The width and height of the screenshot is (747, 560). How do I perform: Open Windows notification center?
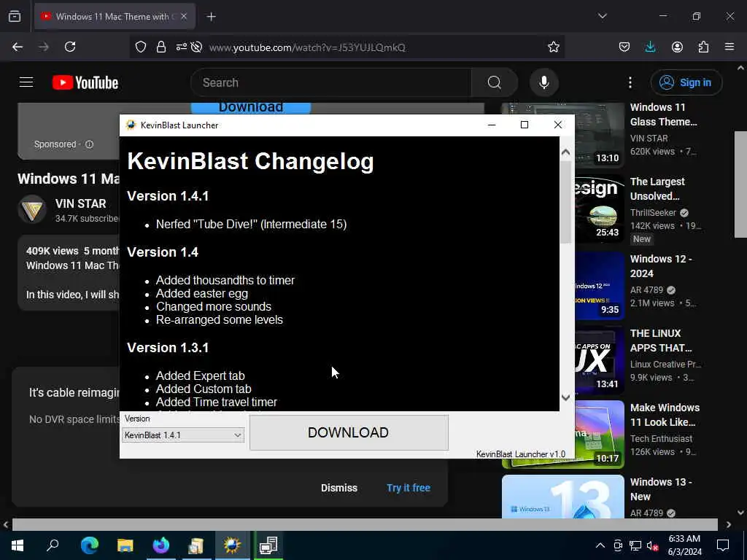[723, 545]
